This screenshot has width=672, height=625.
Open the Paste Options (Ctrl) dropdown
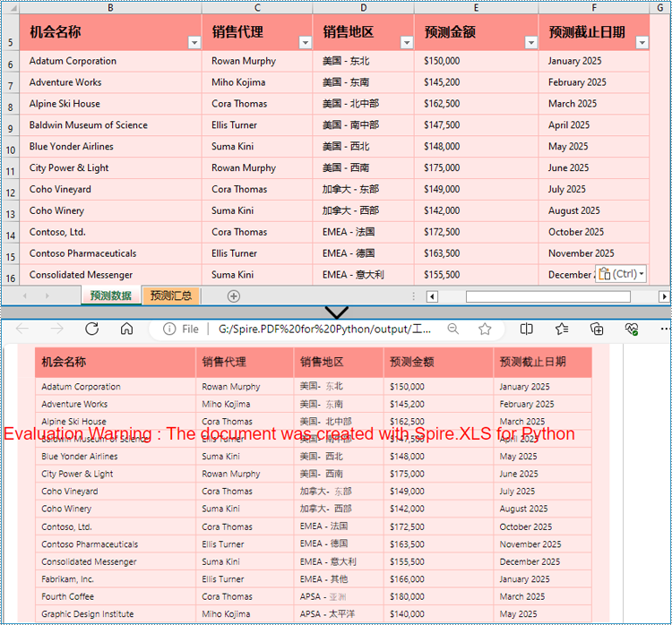click(x=621, y=274)
